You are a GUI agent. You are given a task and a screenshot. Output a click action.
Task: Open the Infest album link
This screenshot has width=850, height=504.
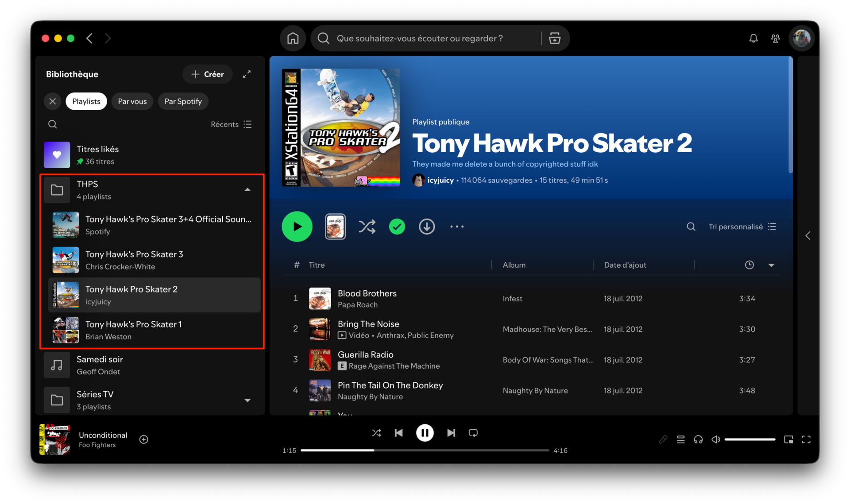pos(512,299)
